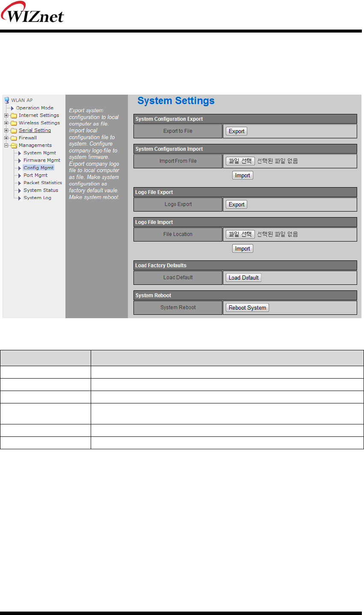This screenshot has width=364, height=615.
Task: Click the Import From File label
Action: click(x=178, y=161)
